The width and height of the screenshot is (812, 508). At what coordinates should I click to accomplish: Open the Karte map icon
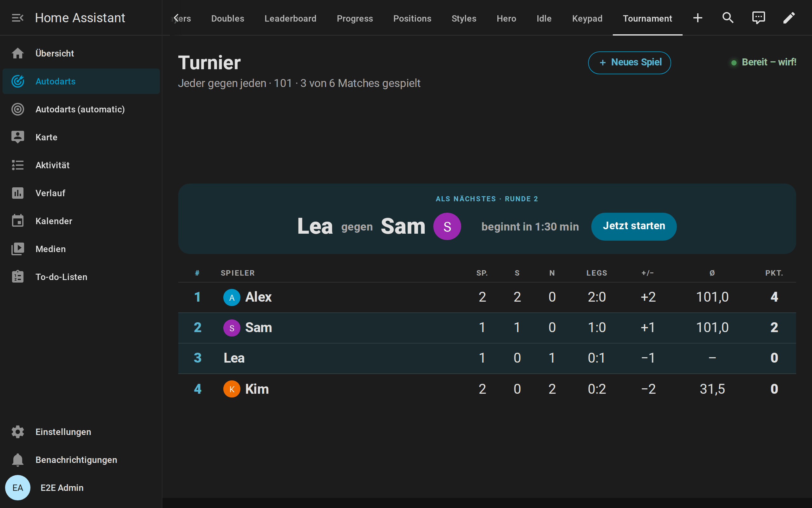coord(17,137)
